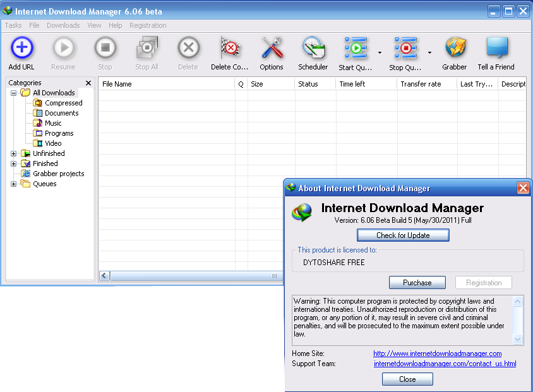This screenshot has width=533, height=392.
Task: Select the Documents category icon
Action: [x=37, y=113]
